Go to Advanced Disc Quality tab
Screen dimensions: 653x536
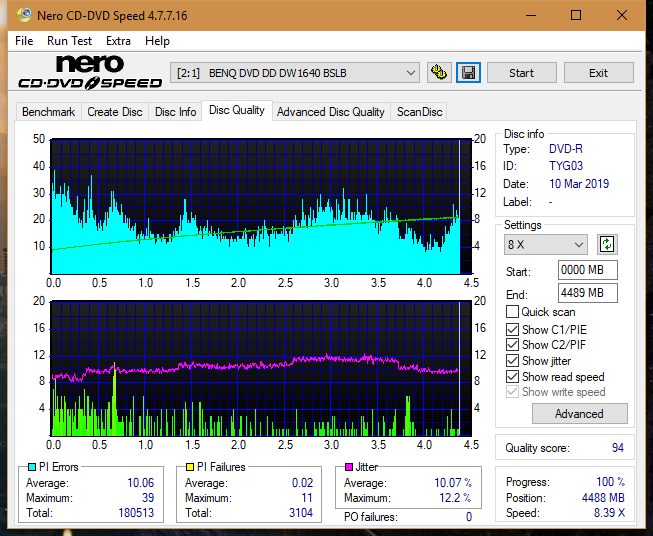point(331,112)
